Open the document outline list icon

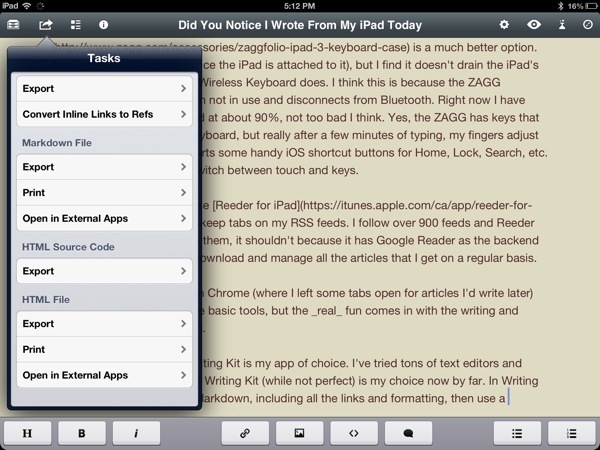pyautogui.click(x=75, y=23)
